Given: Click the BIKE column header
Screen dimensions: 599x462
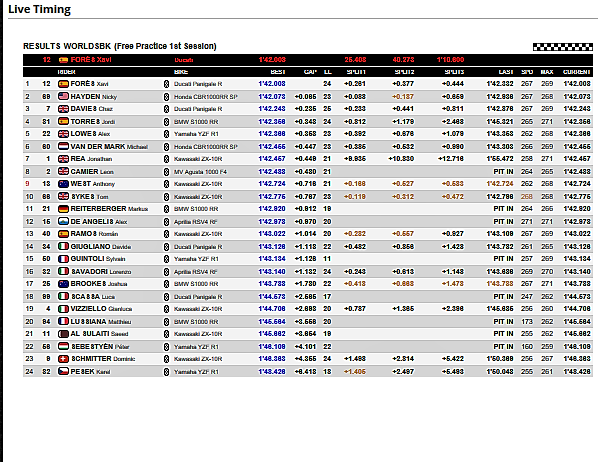Looking at the screenshot, I should click(x=181, y=72).
